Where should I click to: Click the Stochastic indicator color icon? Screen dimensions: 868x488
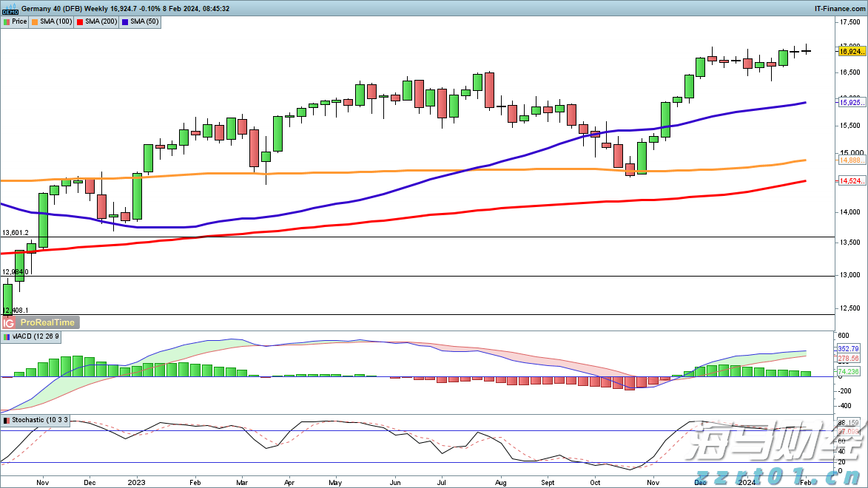[7, 420]
